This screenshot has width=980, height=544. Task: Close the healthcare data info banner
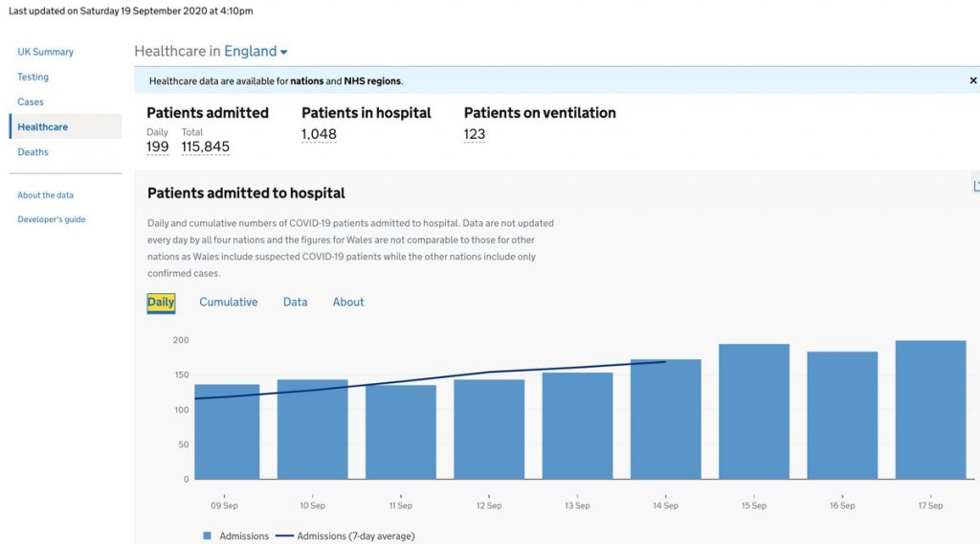(973, 81)
